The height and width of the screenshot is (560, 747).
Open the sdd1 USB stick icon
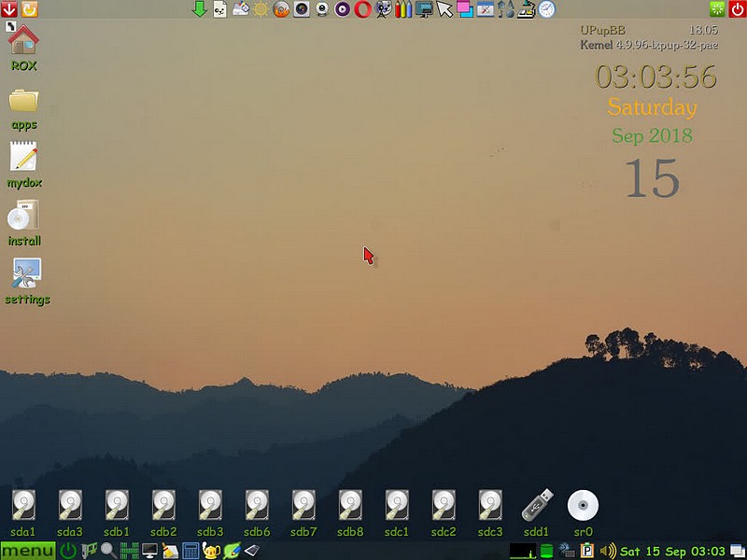click(x=538, y=505)
